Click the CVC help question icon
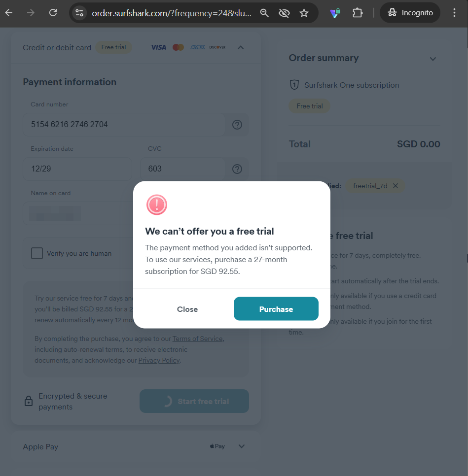 (x=237, y=169)
